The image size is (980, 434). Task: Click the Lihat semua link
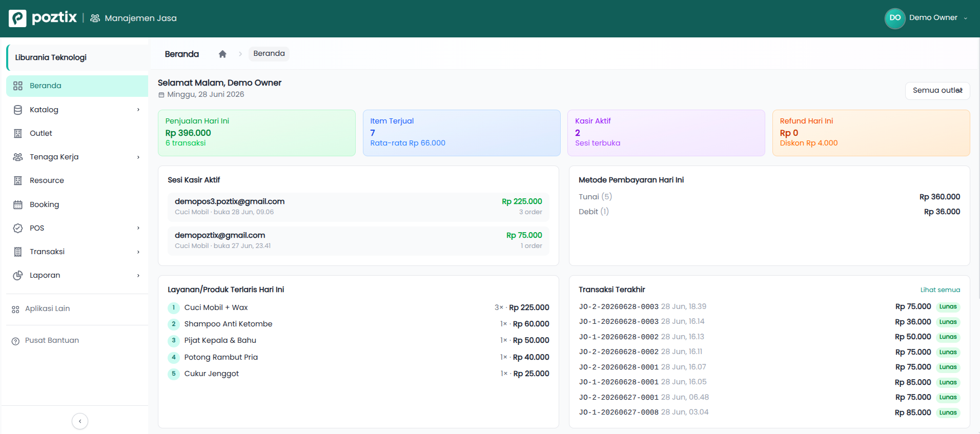pyautogui.click(x=940, y=290)
